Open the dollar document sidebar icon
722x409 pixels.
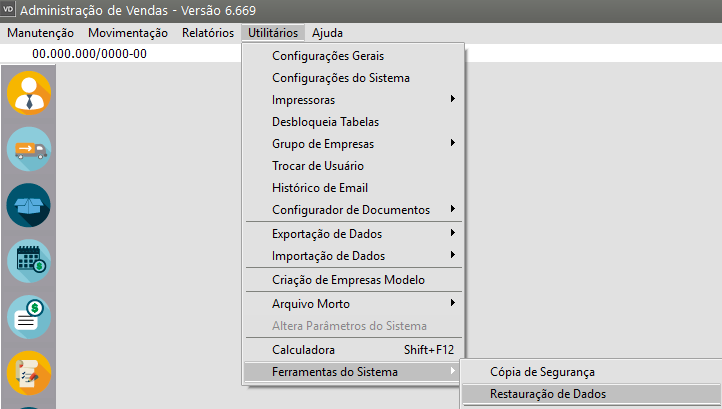point(28,318)
